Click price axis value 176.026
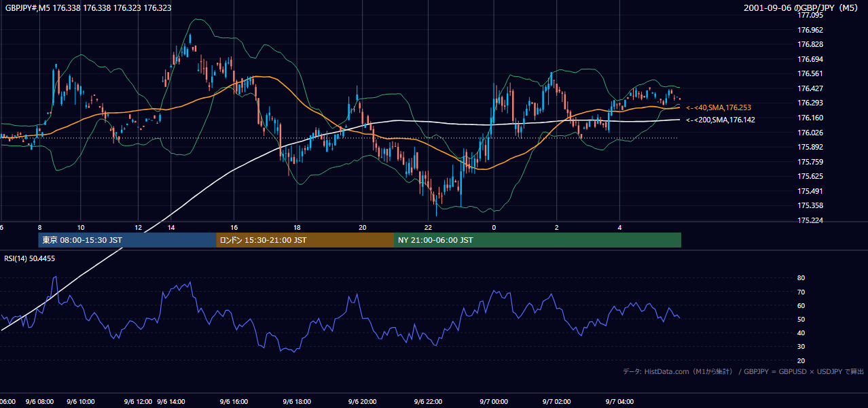The width and height of the screenshot is (868, 408). click(810, 133)
